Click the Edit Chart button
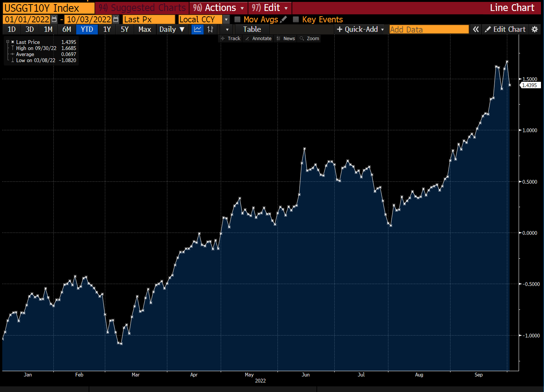 tap(505, 30)
